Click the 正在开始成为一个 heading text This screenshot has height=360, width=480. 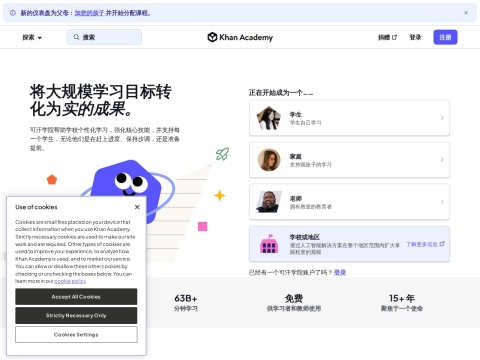point(281,93)
